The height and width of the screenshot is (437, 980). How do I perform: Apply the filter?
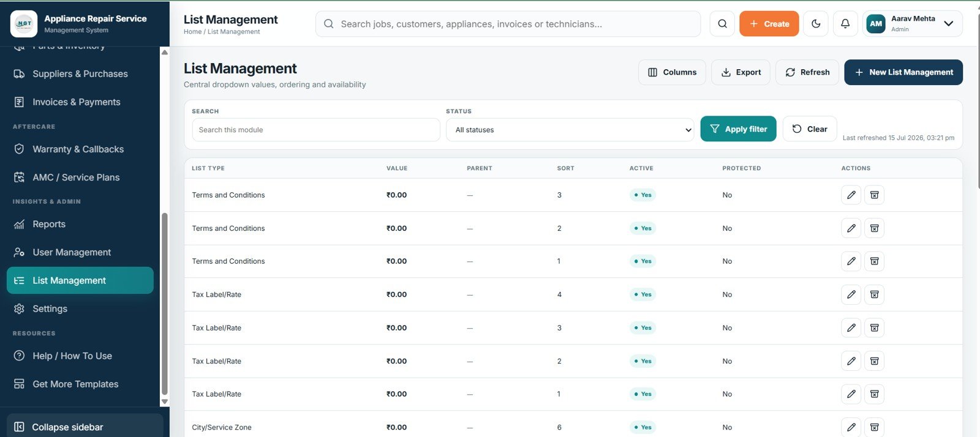tap(738, 129)
